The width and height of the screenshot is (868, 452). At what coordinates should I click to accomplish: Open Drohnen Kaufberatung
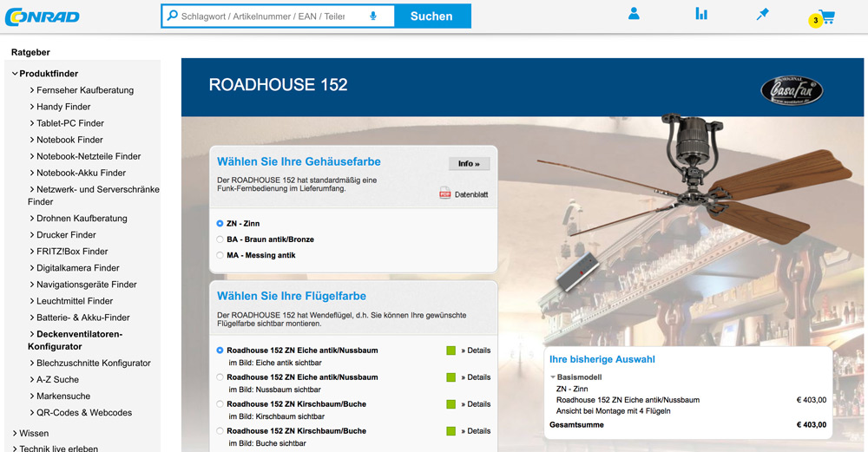click(82, 219)
